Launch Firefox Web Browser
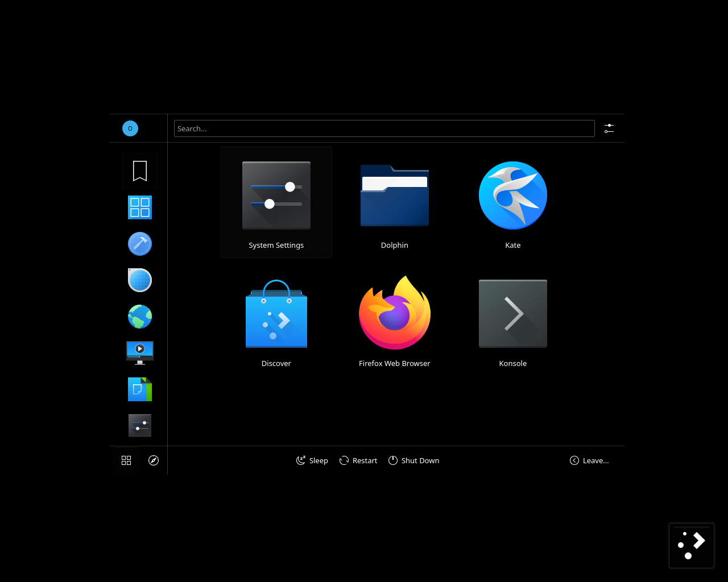Screen dimensions: 728x582 coord(395,321)
